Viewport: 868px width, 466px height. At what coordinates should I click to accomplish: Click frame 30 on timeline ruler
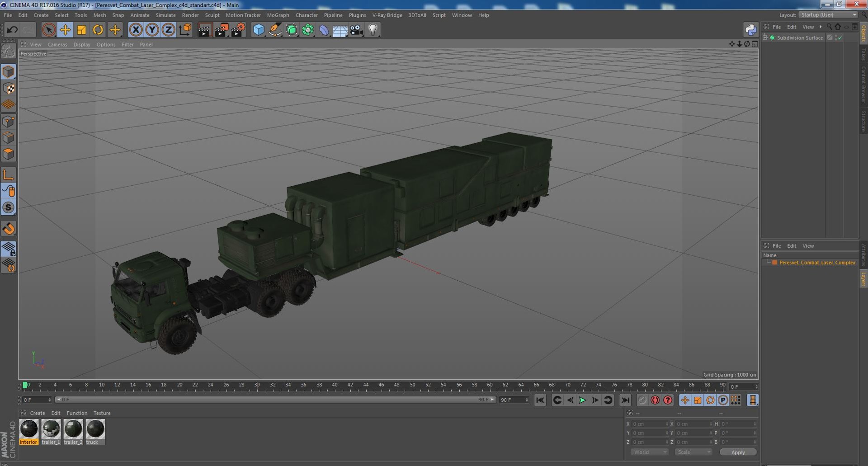pyautogui.click(x=257, y=386)
